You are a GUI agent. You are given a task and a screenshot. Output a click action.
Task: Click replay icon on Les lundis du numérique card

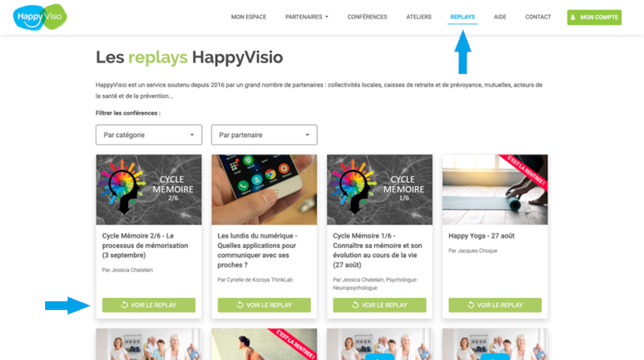tap(240, 305)
